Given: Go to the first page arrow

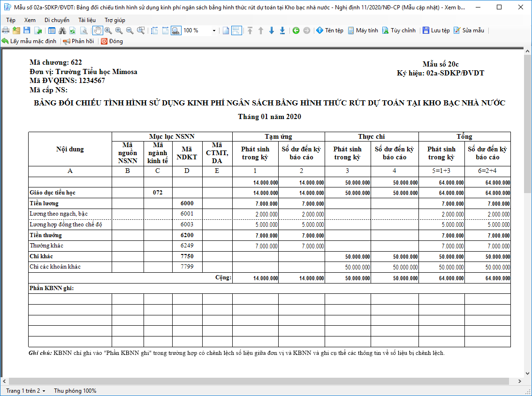Looking at the screenshot, I should (x=250, y=30).
